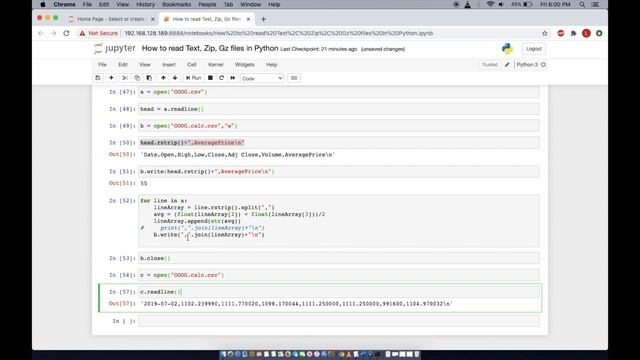The width and height of the screenshot is (640, 360).
Task: Move selected cell up arrow
Action: (x=163, y=78)
